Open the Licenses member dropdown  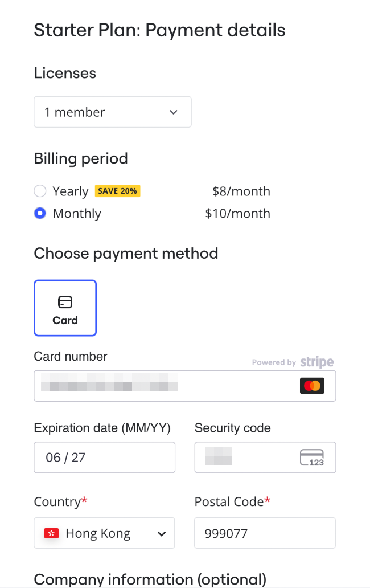pyautogui.click(x=112, y=112)
